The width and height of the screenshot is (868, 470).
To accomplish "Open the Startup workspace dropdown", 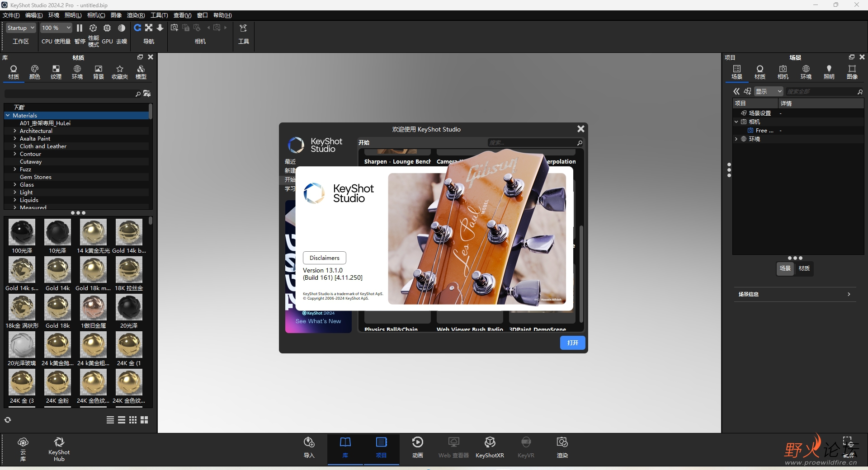I will (x=21, y=28).
